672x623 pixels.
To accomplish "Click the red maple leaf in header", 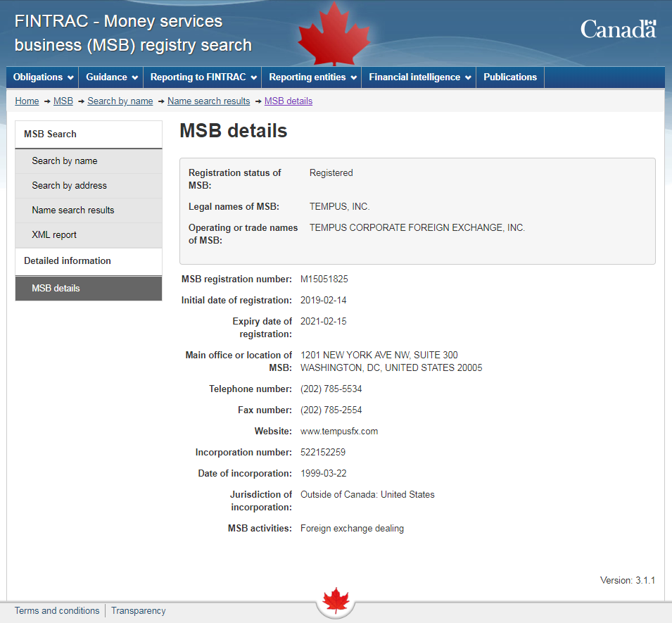I will [324, 34].
